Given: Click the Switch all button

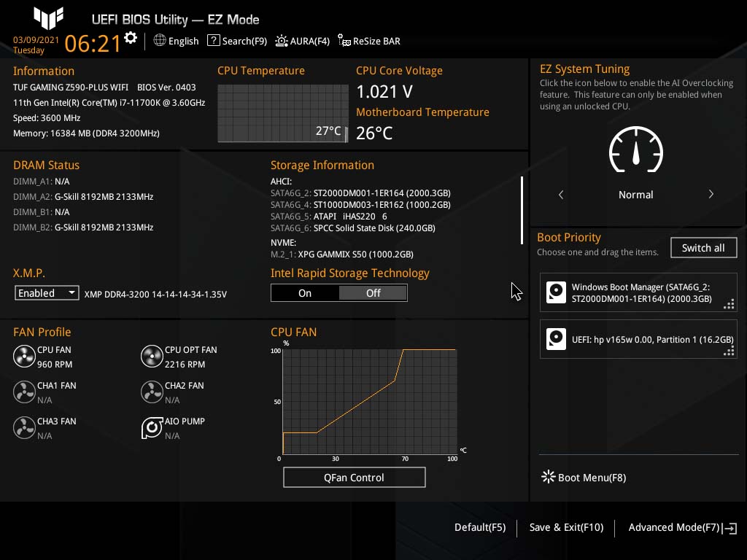Looking at the screenshot, I should tap(703, 248).
